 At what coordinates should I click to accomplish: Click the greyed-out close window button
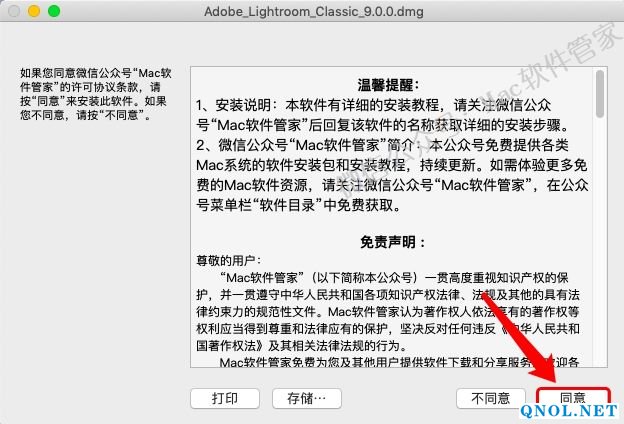point(14,11)
